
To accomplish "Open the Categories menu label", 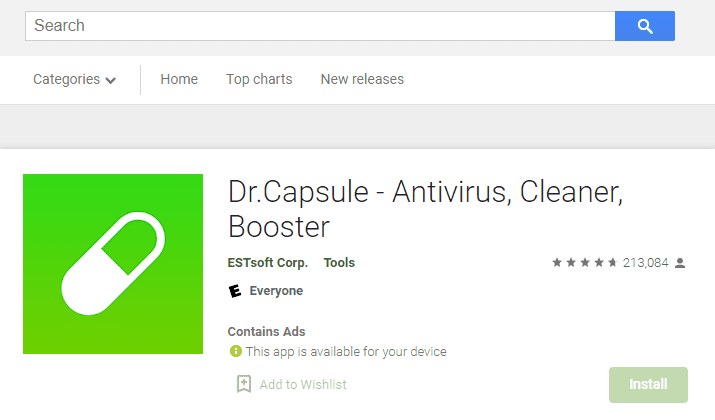I will [67, 79].
